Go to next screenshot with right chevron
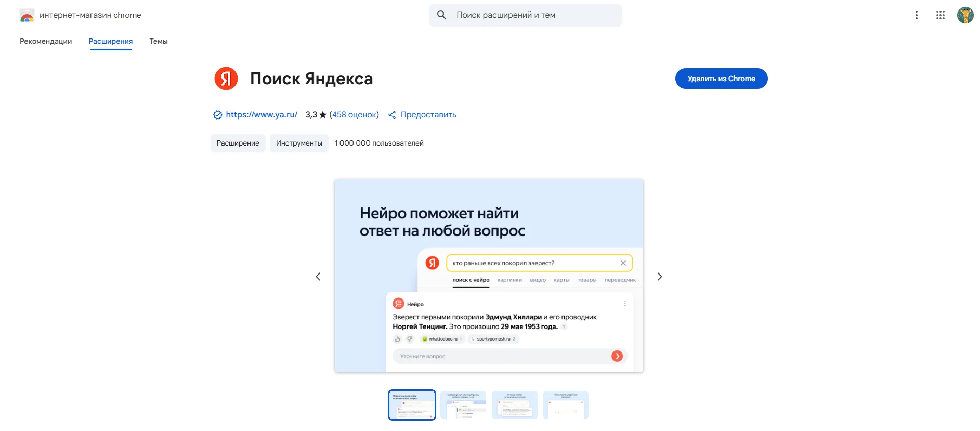 pyautogui.click(x=659, y=277)
